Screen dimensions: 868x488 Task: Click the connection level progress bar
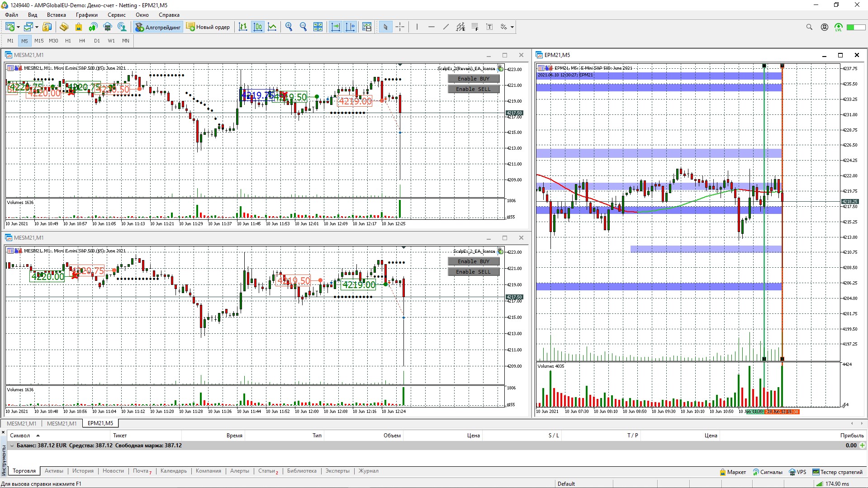point(856,27)
